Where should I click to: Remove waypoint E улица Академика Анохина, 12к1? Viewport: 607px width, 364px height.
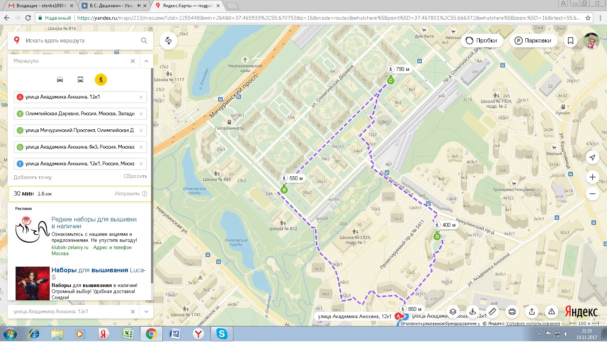[x=141, y=164]
